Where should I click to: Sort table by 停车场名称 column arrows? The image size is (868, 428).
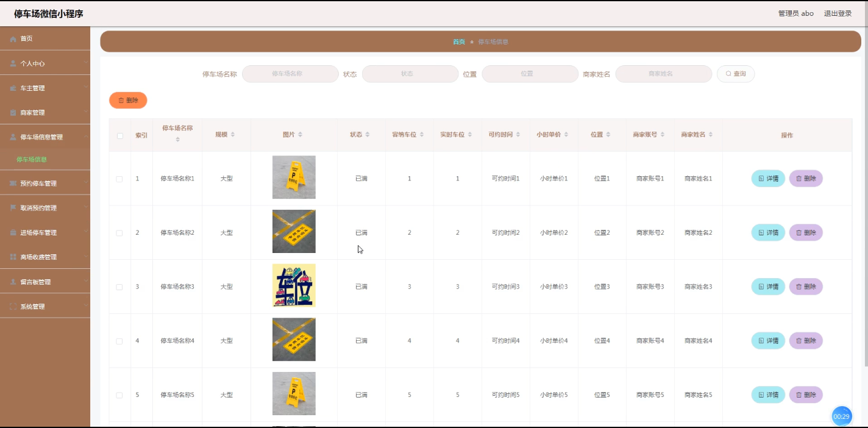coord(177,140)
